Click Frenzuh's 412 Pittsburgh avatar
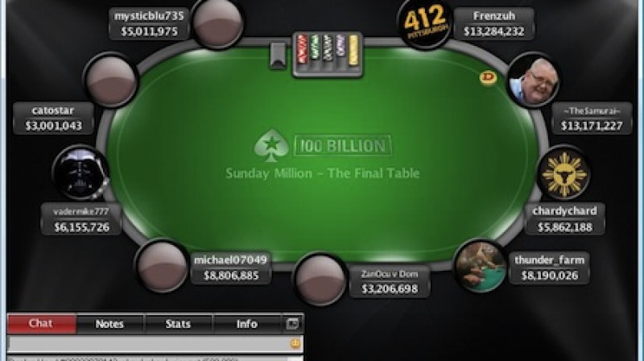Screen dimensions: 644x361 tap(426, 23)
